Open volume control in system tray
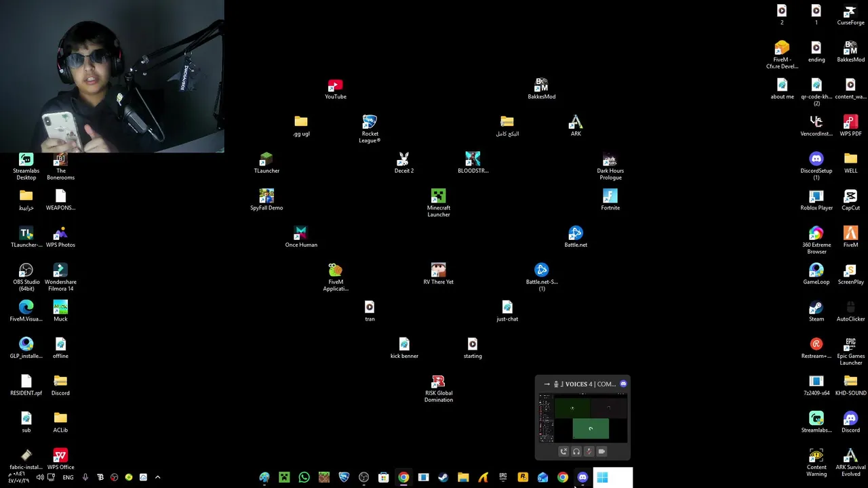The height and width of the screenshot is (488, 868). [x=39, y=477]
